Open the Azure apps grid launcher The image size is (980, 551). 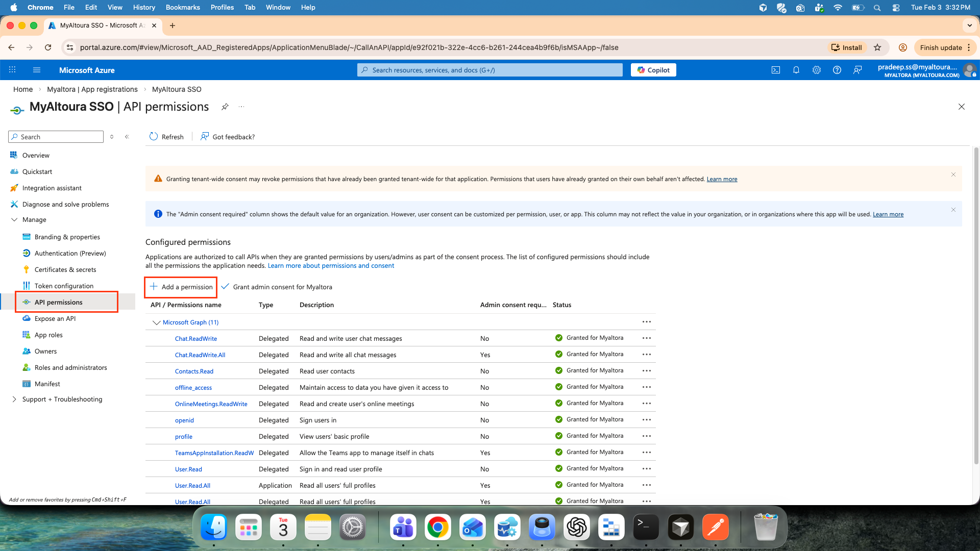12,70
